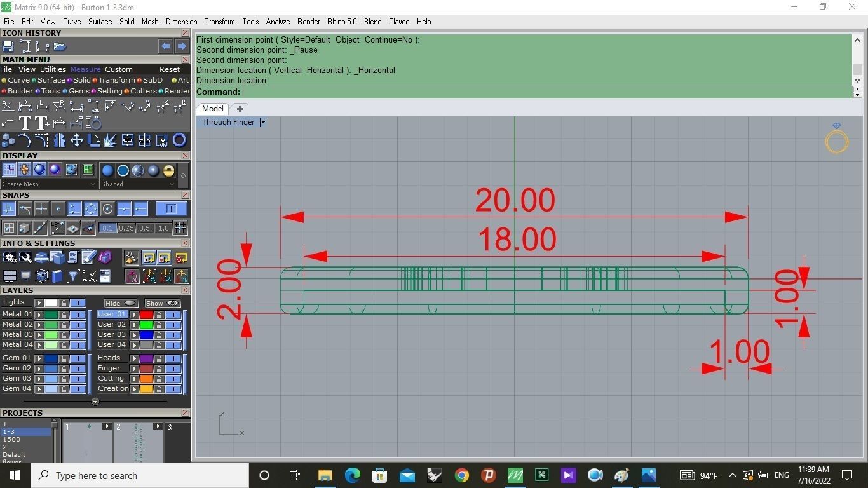The height and width of the screenshot is (488, 868).
Task: Click the Reset button in Main Menu
Action: [x=170, y=69]
